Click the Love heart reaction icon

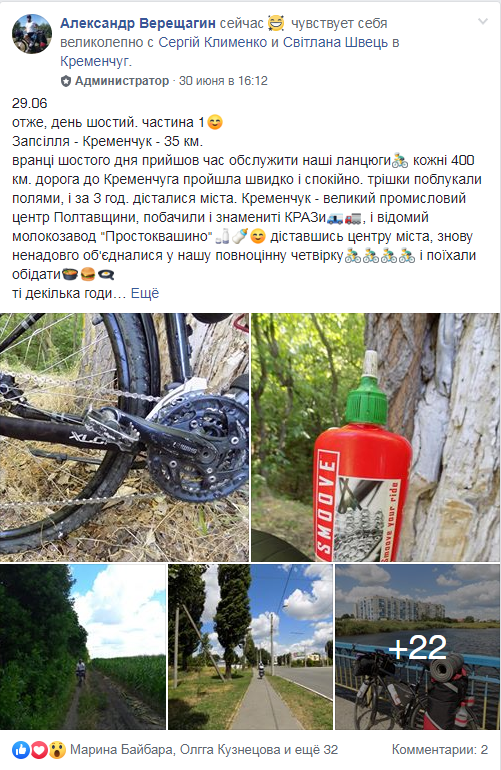39,749
